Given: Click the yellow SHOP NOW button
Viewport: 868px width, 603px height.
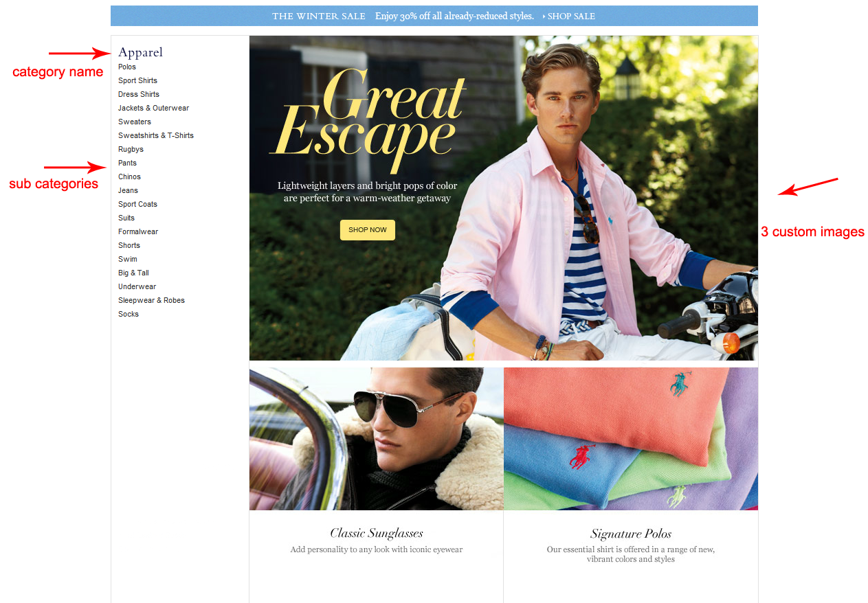Looking at the screenshot, I should pyautogui.click(x=368, y=230).
